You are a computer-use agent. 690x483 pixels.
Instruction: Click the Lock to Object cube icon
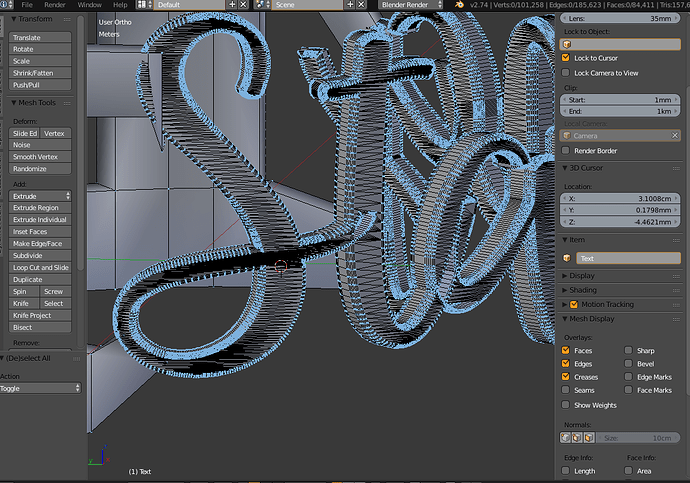pos(567,44)
